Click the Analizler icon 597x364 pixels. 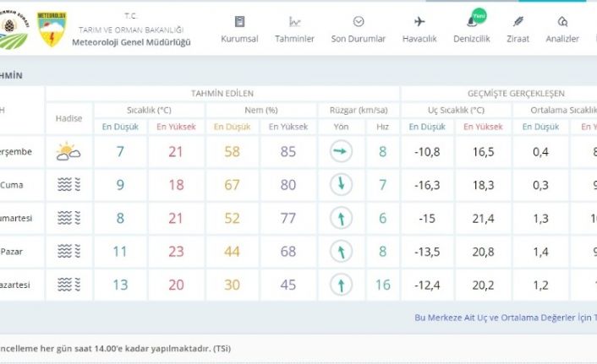[563, 21]
